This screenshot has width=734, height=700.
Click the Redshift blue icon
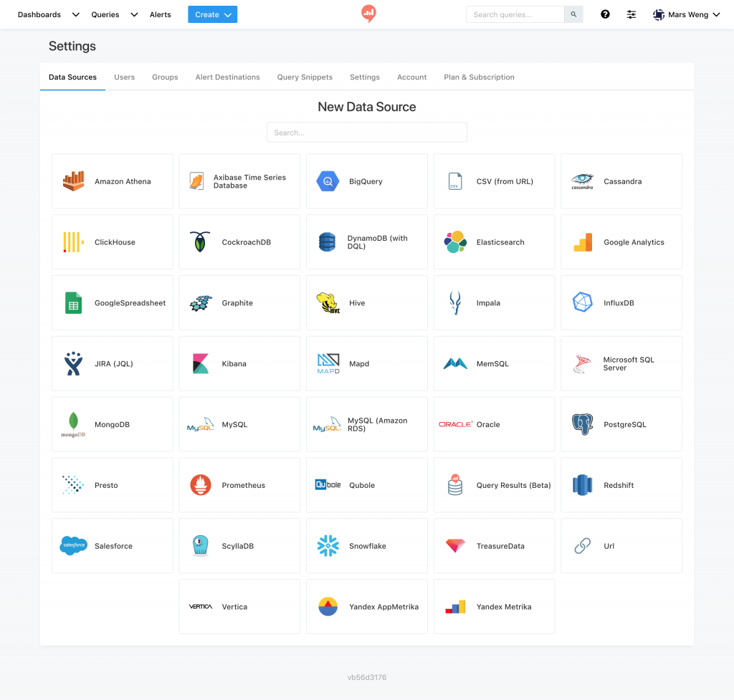click(582, 485)
